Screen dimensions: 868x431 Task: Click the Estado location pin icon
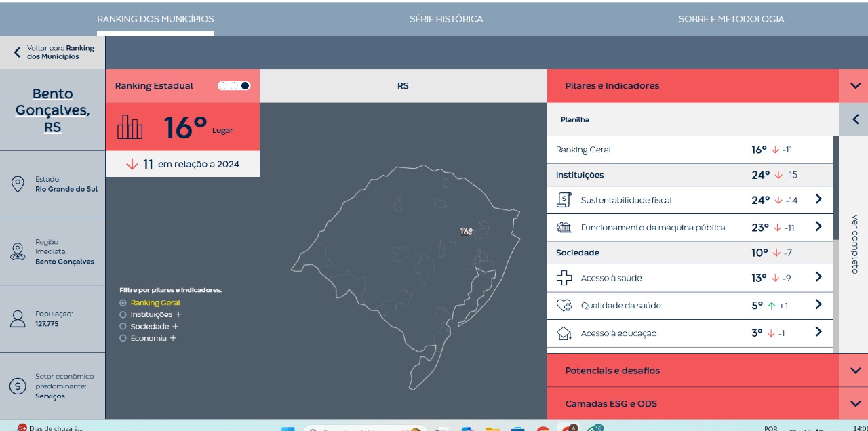[18, 184]
